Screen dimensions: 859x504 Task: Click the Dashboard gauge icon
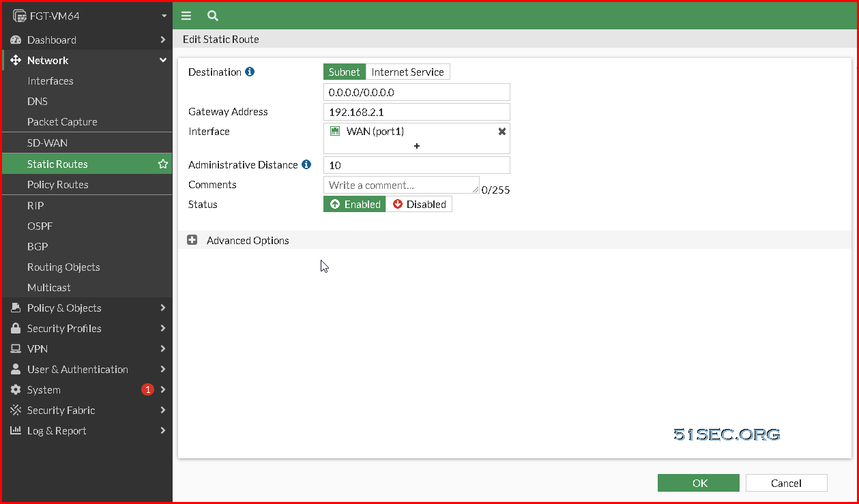pos(16,40)
